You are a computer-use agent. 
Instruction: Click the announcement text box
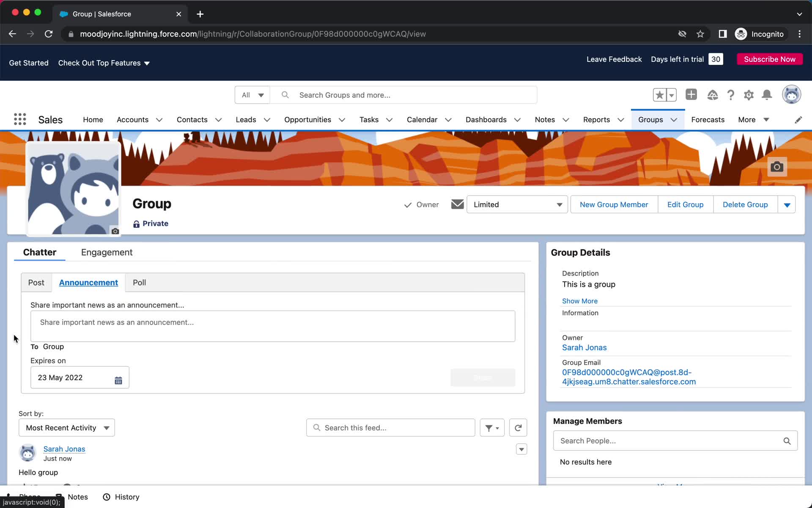(273, 326)
